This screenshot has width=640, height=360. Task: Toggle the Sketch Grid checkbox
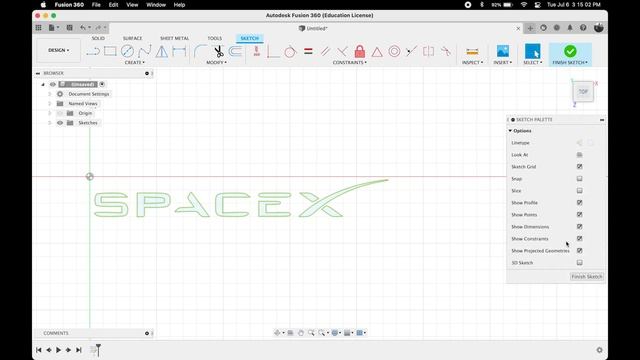click(579, 167)
